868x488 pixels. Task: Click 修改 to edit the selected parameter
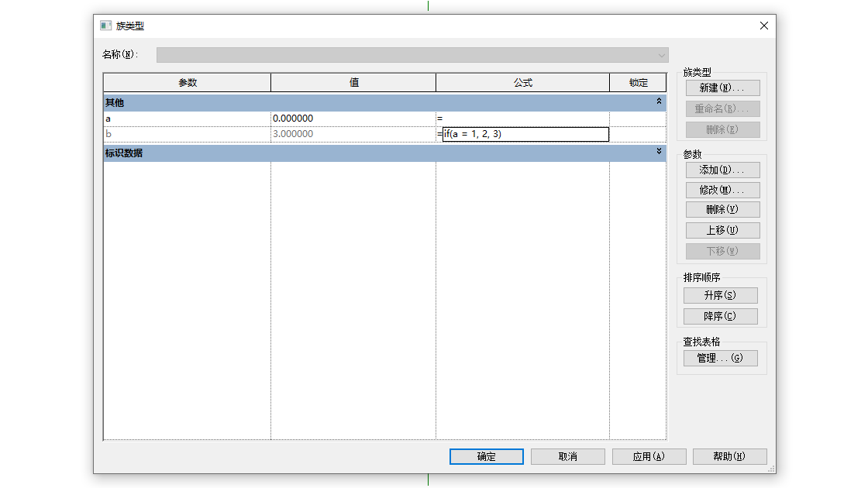pyautogui.click(x=722, y=190)
